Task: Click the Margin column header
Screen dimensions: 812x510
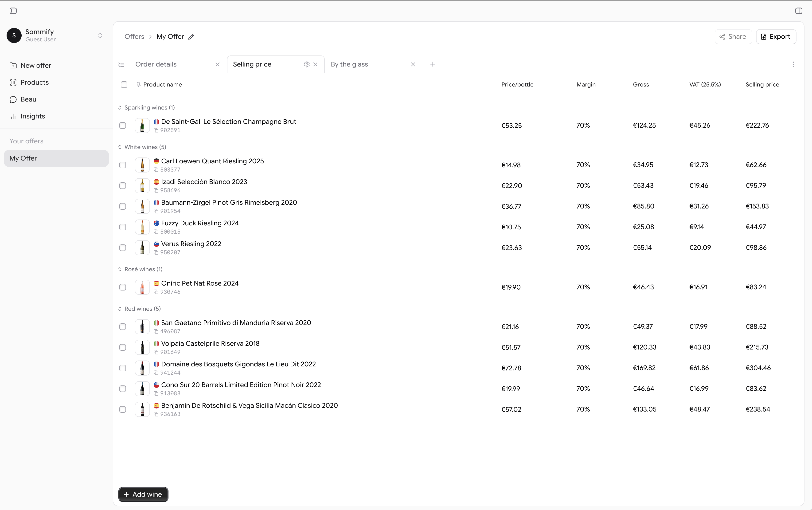Action: (586, 85)
